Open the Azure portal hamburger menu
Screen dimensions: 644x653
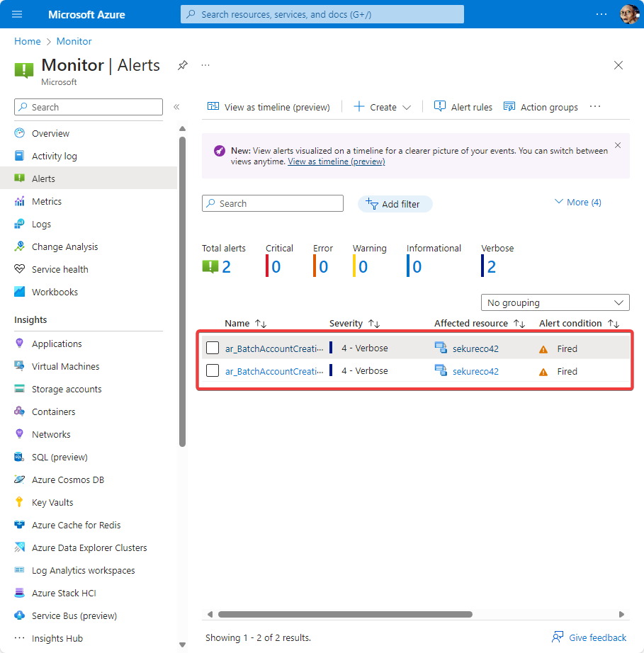(x=18, y=14)
